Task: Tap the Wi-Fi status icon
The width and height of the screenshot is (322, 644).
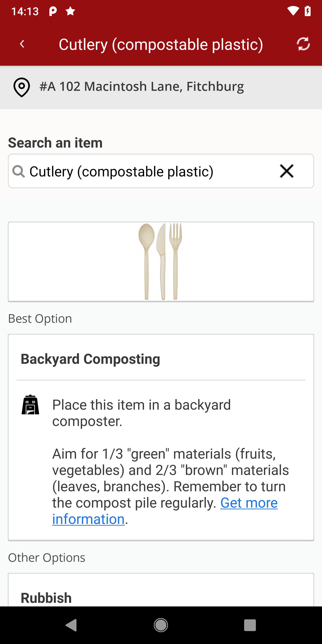Action: tap(293, 11)
